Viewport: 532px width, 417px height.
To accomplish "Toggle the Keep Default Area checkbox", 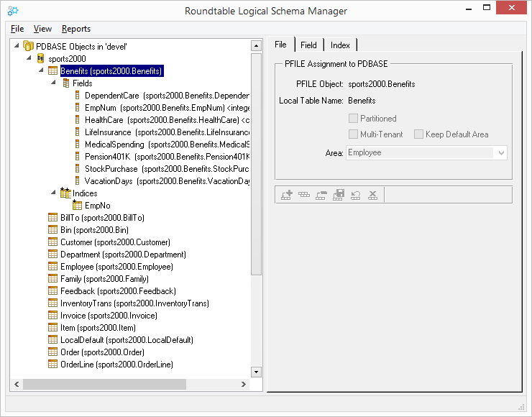I will point(418,134).
